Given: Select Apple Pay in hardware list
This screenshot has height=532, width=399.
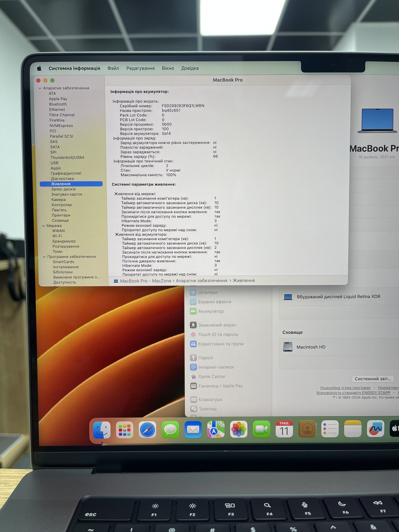Looking at the screenshot, I should [58, 99].
